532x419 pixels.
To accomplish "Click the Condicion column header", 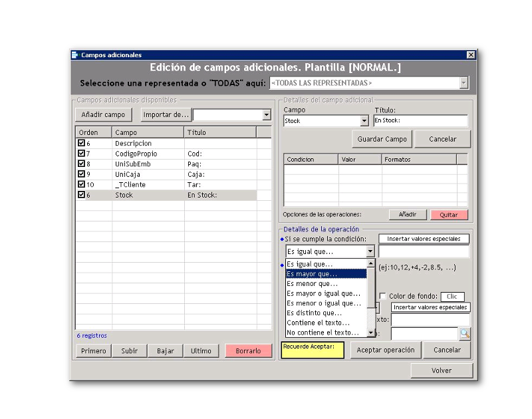I will (311, 160).
